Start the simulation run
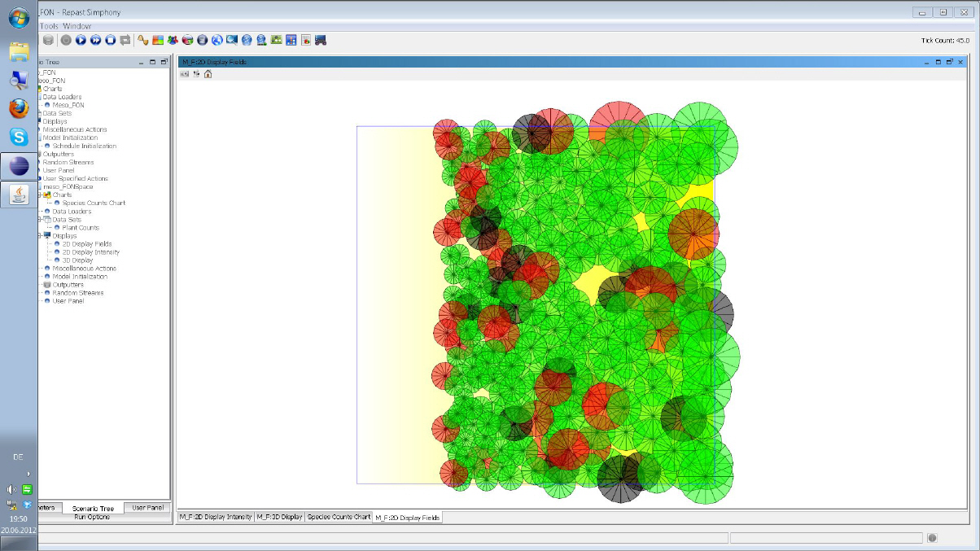This screenshot has width=980, height=551. (x=81, y=40)
